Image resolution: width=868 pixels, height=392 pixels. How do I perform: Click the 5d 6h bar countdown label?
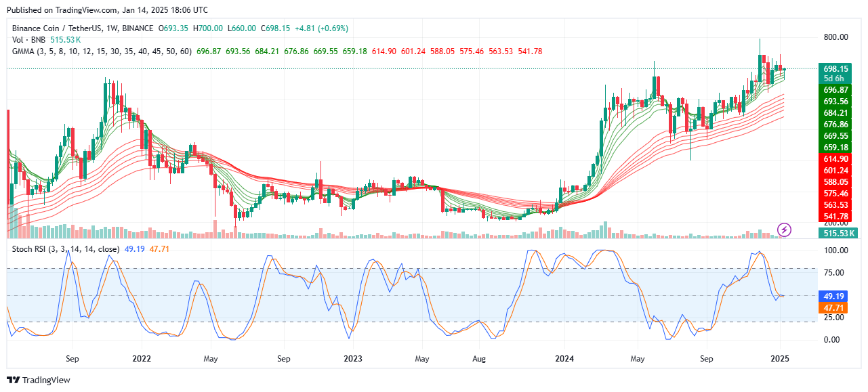(836, 78)
